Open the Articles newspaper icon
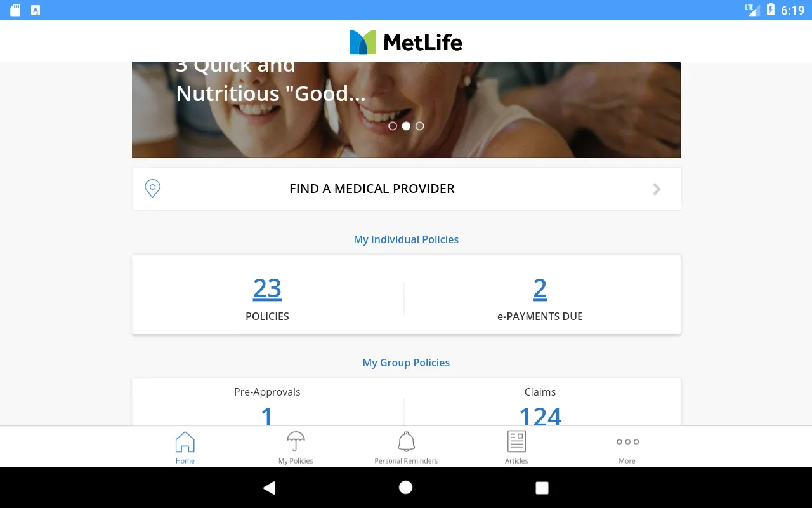Viewport: 812px width, 508px height. tap(516, 441)
